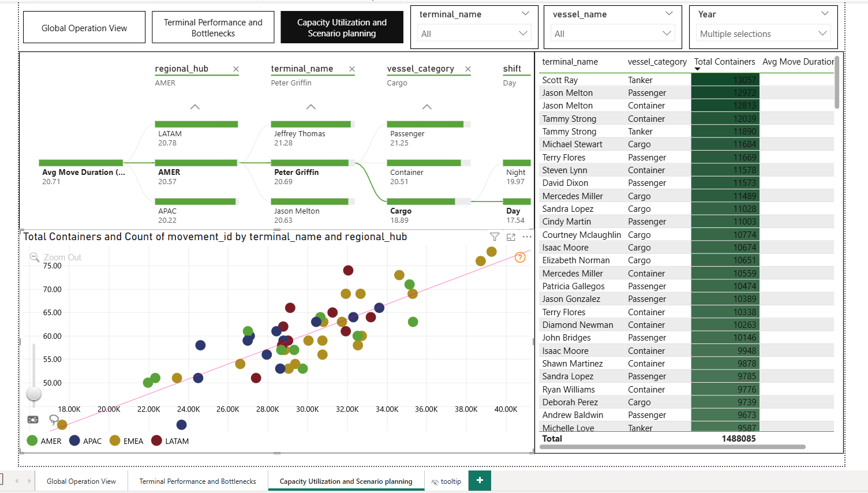Click the vertical zoom slider handle
This screenshot has height=493, width=868.
tap(34, 394)
